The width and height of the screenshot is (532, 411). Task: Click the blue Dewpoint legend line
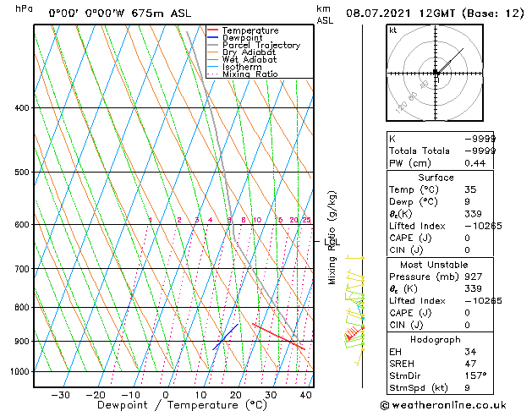(212, 38)
